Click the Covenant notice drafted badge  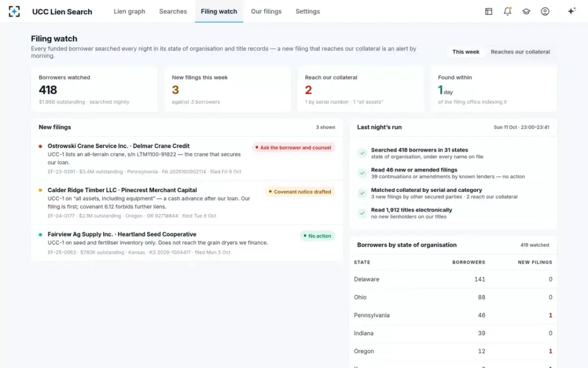point(300,192)
